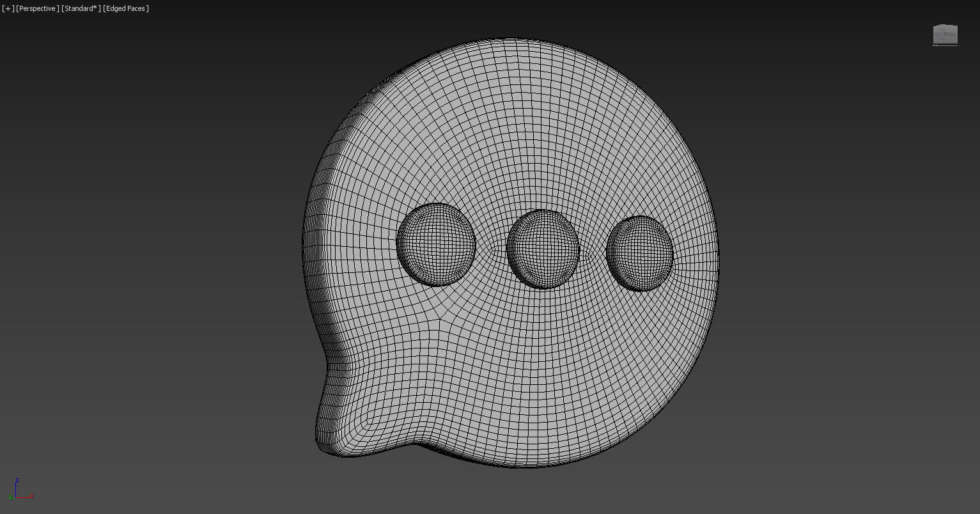This screenshot has width=980, height=514.
Task: Select the left sphere on speech bubble
Action: (x=436, y=245)
